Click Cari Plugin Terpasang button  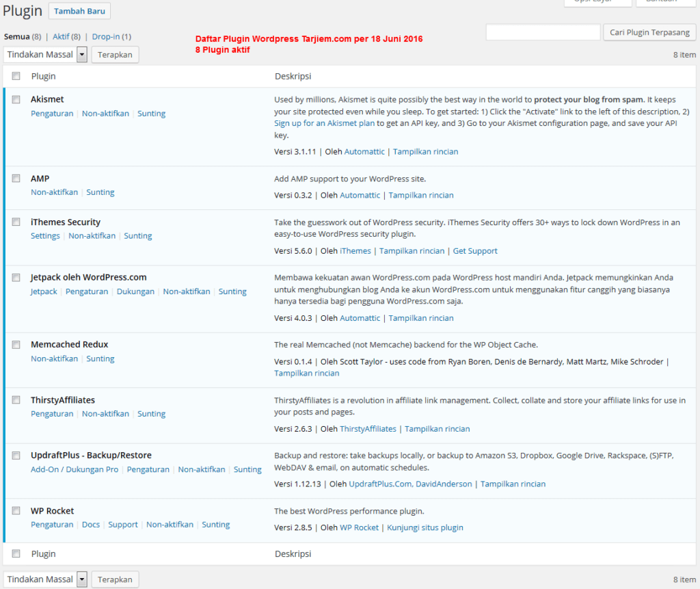click(649, 32)
